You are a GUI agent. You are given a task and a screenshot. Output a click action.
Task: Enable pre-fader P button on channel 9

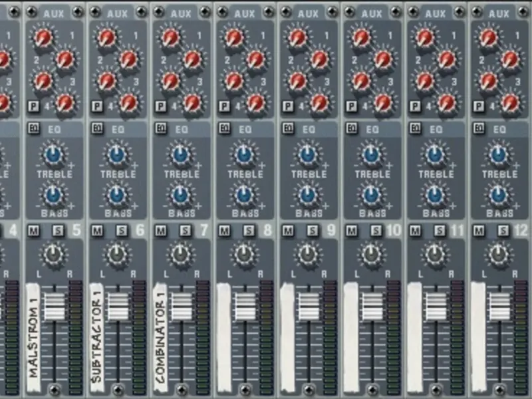[288, 106]
